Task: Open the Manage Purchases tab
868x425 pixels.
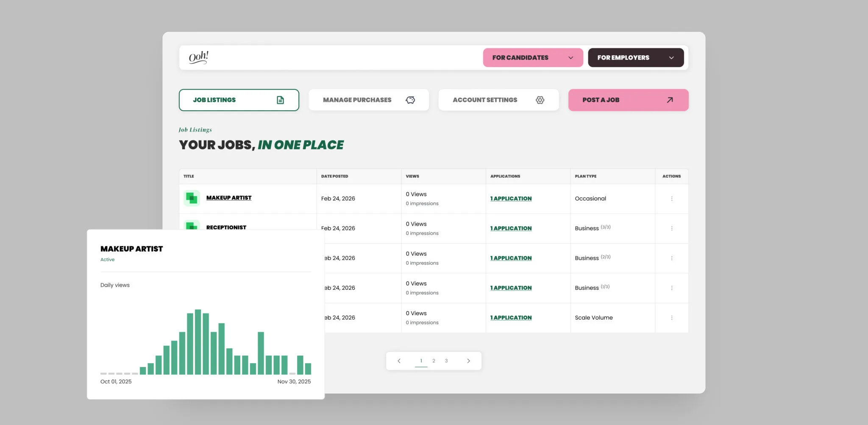Action: 369,100
